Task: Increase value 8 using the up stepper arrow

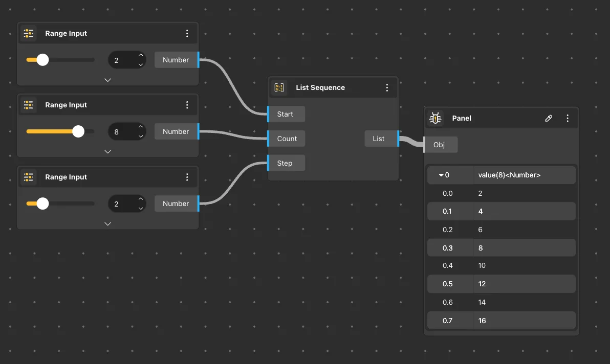Action: click(141, 127)
